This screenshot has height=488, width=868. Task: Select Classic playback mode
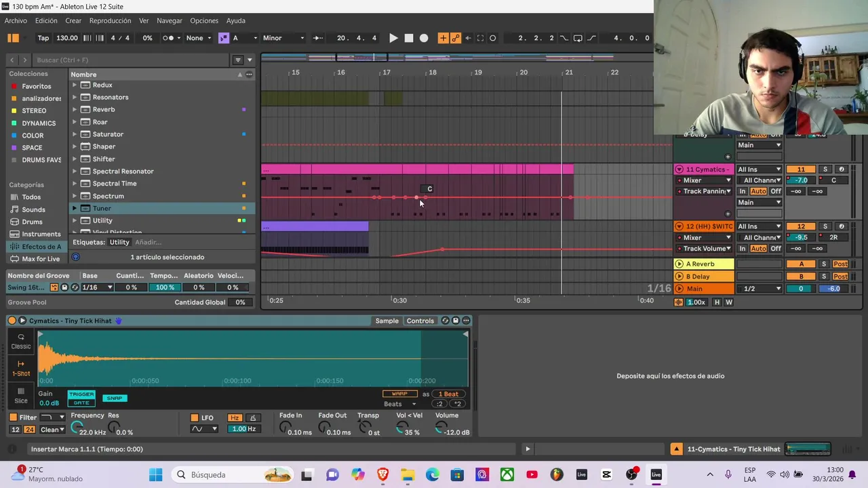coord(21,342)
